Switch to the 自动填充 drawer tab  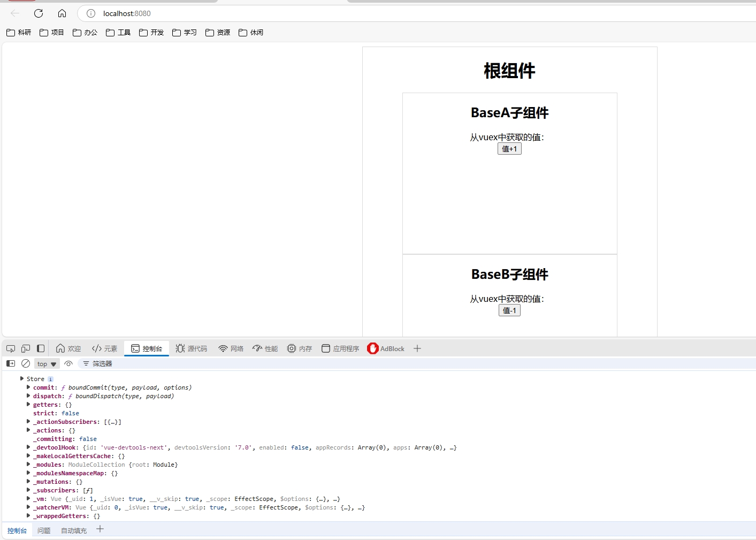point(74,530)
